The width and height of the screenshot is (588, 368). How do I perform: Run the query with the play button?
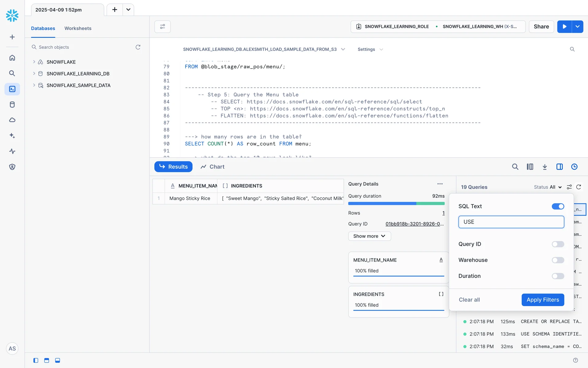point(564,27)
